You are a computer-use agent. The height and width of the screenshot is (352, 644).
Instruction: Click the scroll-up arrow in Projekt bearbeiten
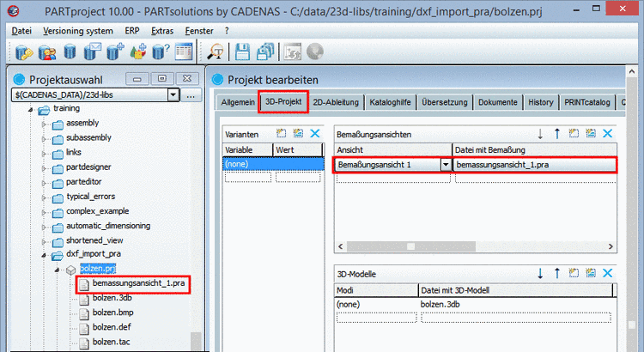[632, 71]
